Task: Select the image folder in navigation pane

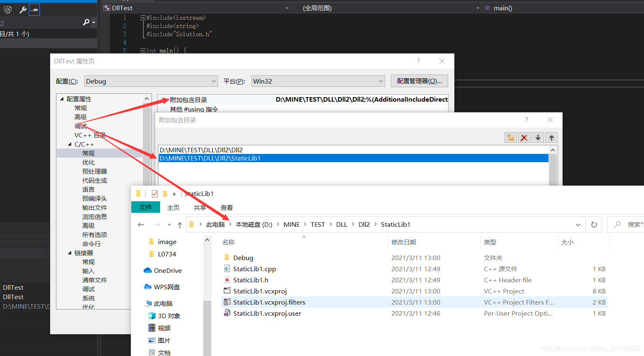Action: (x=162, y=242)
